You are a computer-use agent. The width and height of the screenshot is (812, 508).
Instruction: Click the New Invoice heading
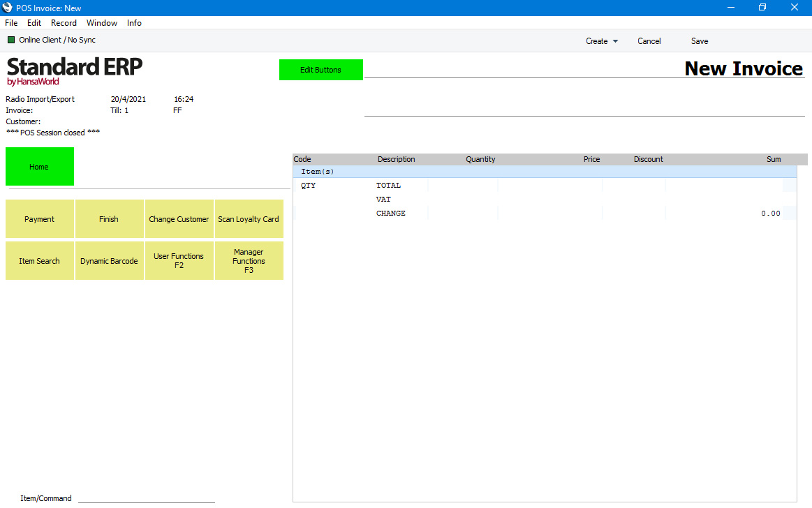coord(744,68)
